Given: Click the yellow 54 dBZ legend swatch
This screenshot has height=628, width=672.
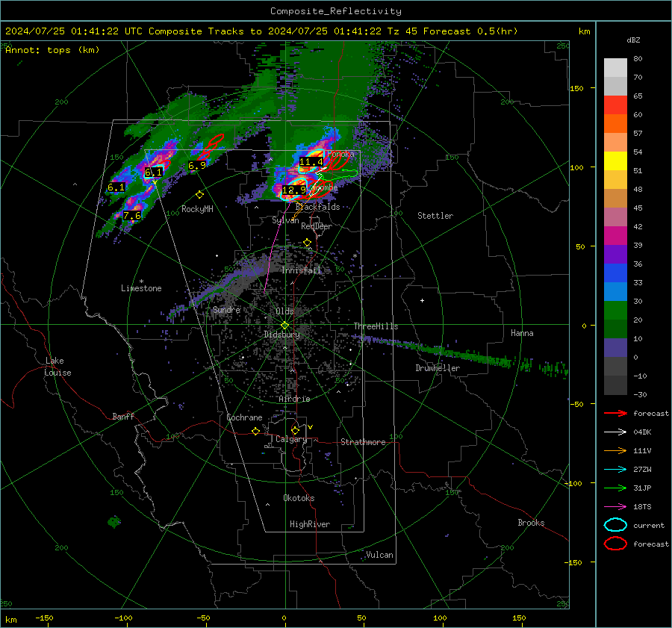Looking at the screenshot, I should coord(615,161).
